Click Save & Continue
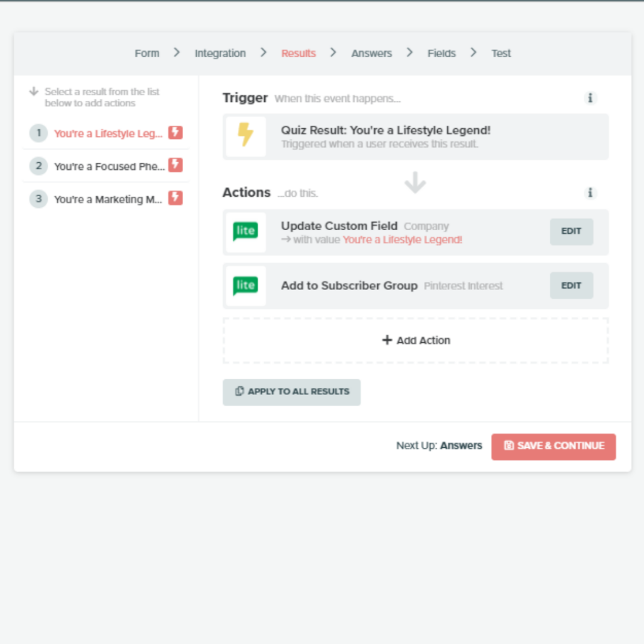 pos(553,447)
